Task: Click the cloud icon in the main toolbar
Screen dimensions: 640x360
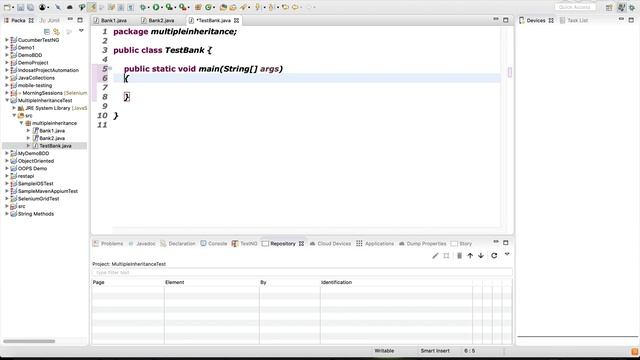Action: [x=70, y=7]
